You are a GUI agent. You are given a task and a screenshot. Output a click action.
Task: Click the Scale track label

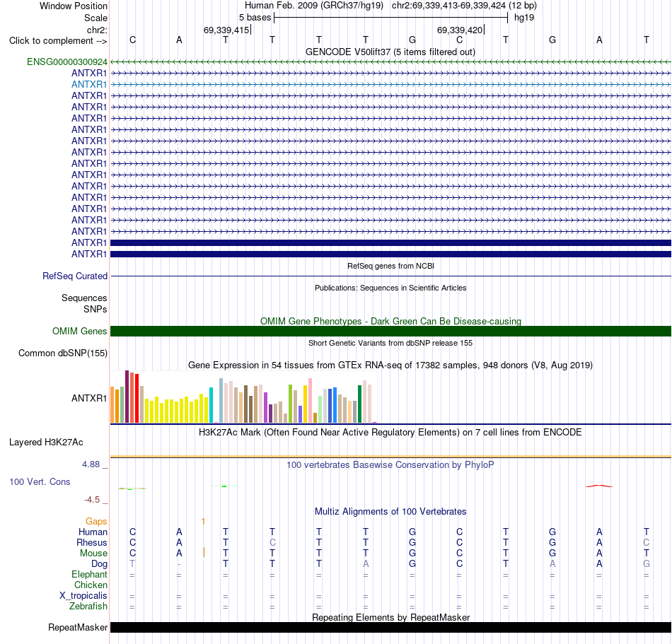[x=95, y=18]
